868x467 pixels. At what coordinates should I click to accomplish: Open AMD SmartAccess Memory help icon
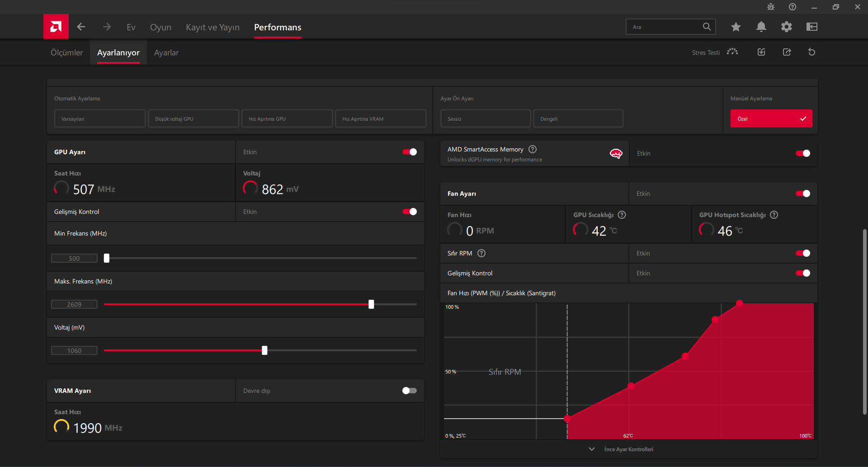(533, 149)
